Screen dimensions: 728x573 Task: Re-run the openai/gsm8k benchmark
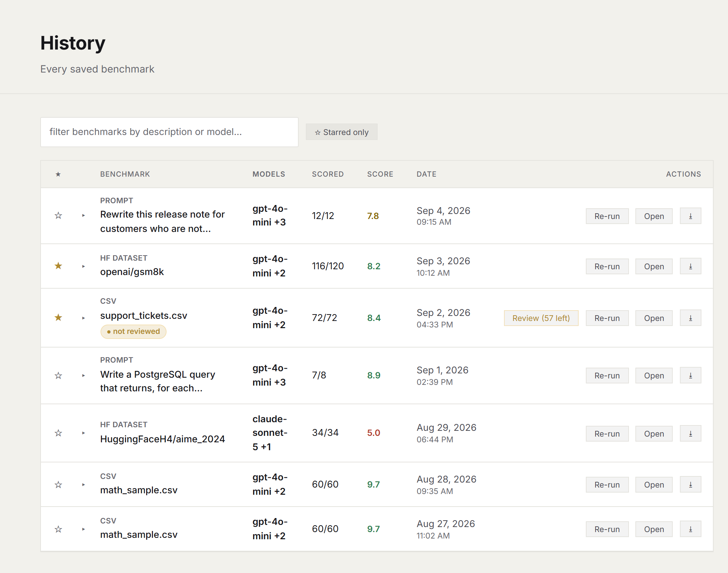[607, 266]
